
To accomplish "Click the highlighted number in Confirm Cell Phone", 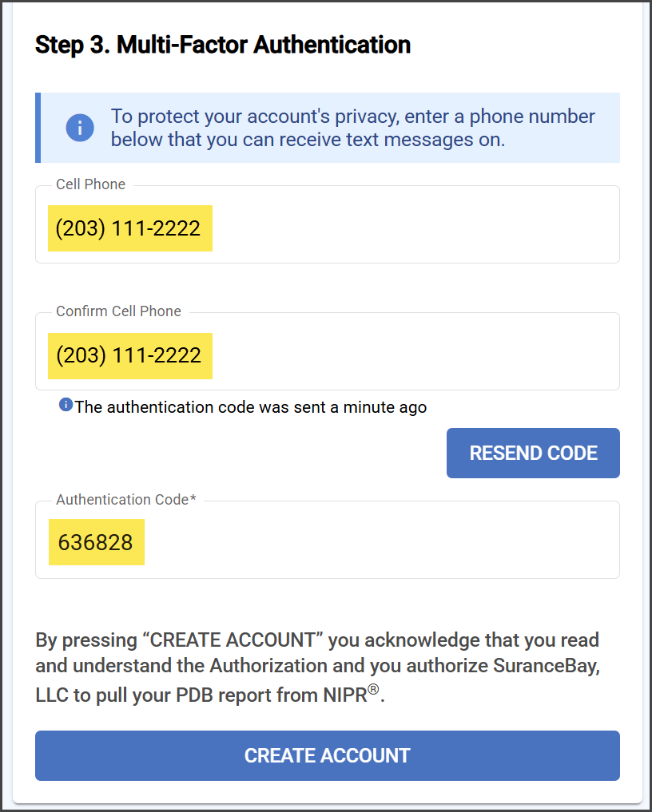I will pos(130,356).
